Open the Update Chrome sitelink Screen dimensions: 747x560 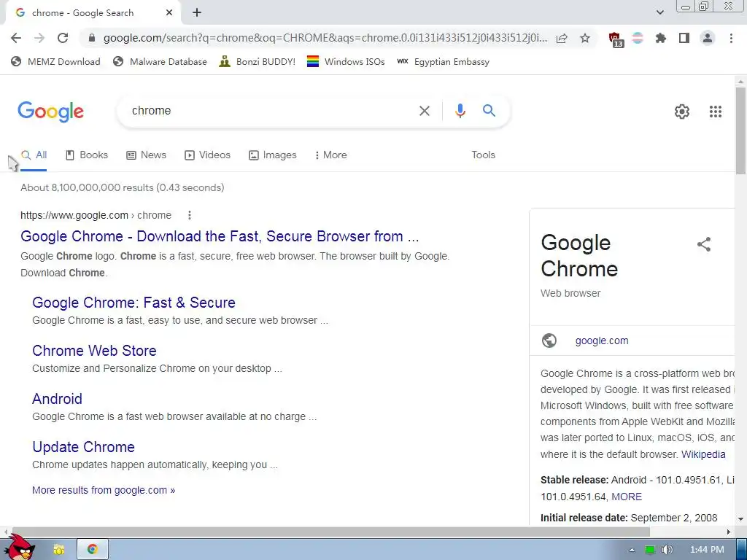(83, 447)
